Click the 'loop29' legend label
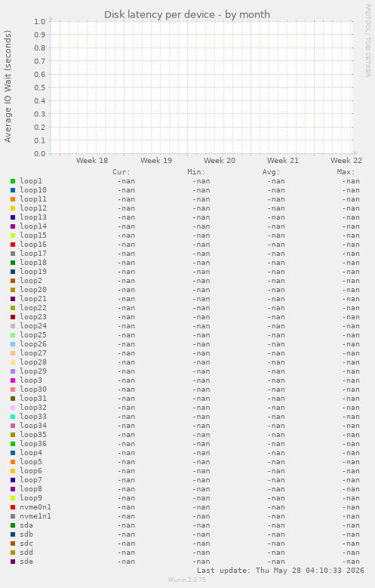 point(33,371)
